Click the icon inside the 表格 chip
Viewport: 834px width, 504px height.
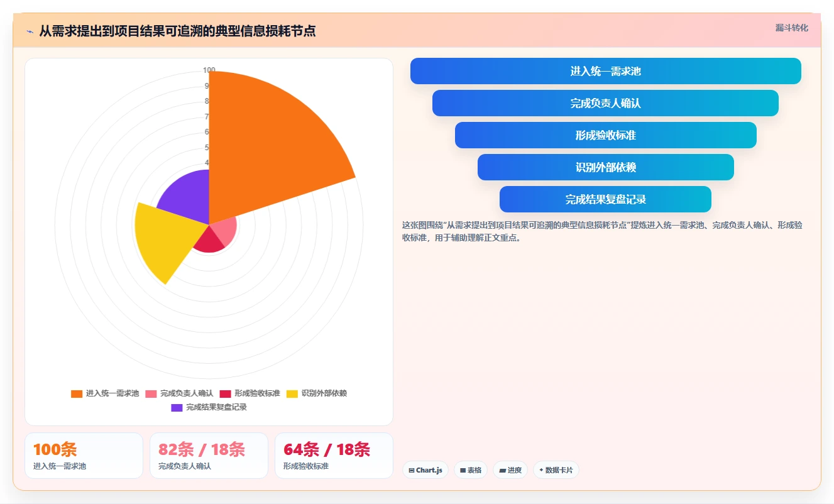[x=463, y=470]
